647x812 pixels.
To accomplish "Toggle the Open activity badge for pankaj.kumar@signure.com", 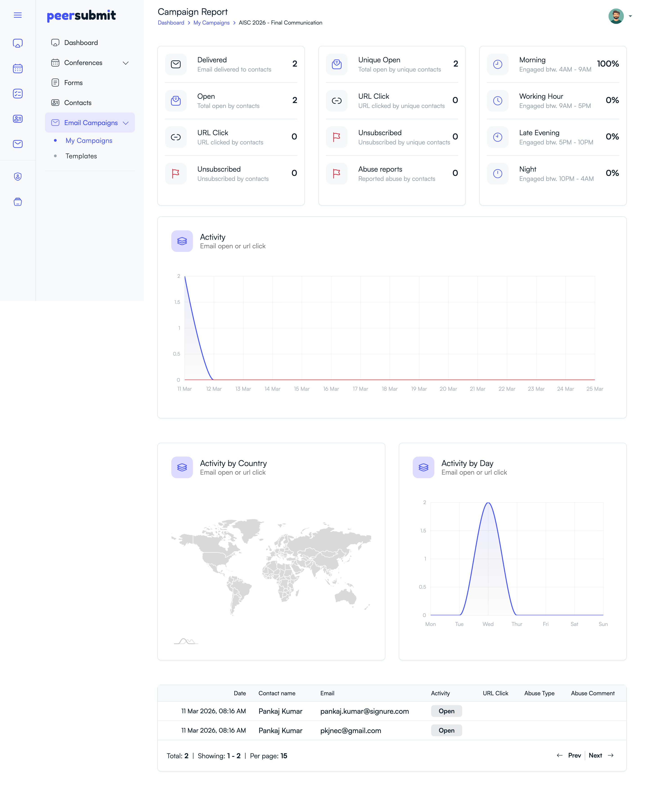I will (x=446, y=711).
